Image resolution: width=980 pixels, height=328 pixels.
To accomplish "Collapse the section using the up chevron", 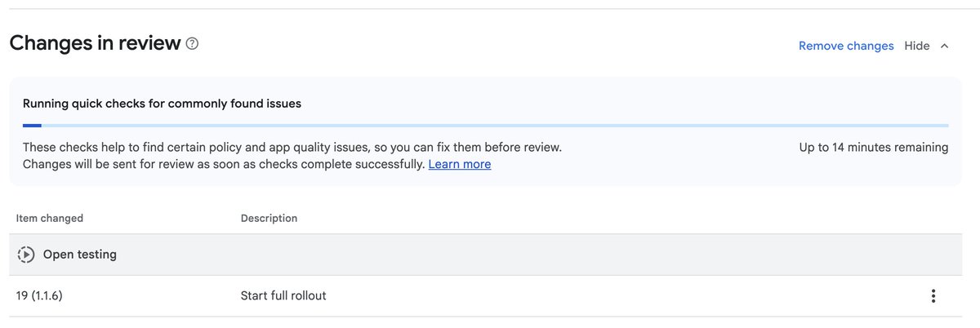I will [945, 46].
